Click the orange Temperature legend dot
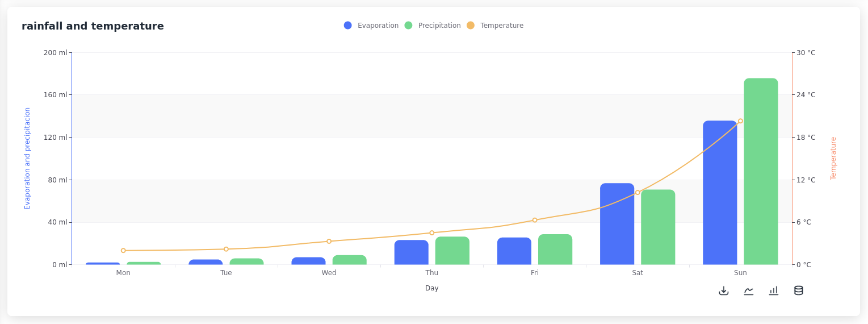 [x=471, y=26]
